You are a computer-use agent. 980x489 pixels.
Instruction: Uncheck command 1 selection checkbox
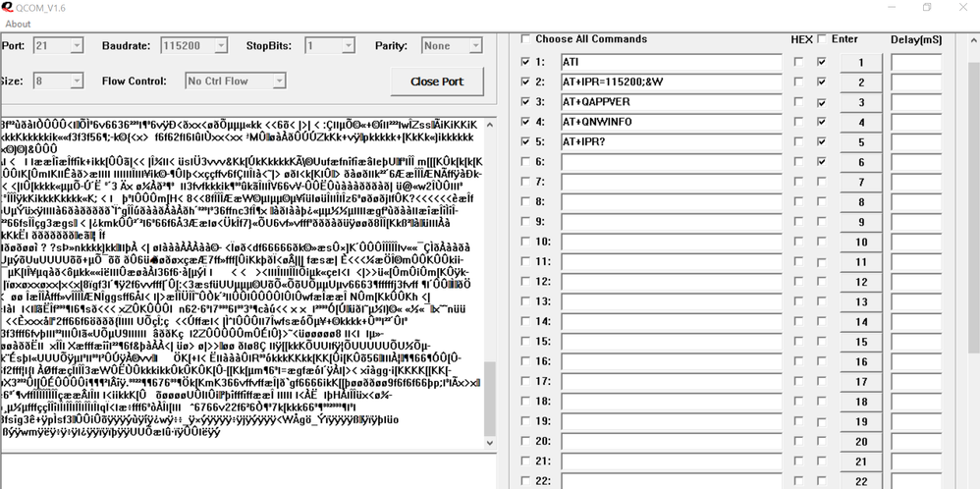[x=525, y=62]
